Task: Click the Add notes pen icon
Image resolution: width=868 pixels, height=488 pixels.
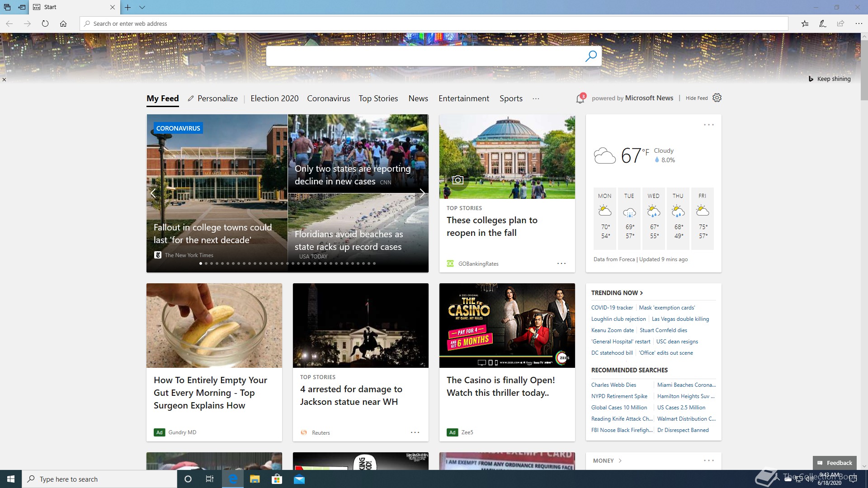Action: click(x=823, y=23)
